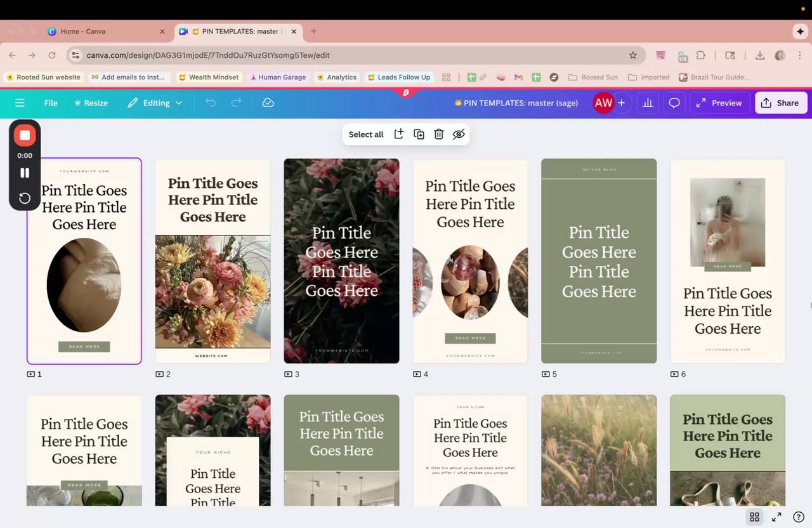Select the wildflower field photo page thumbnail
This screenshot has height=528, width=812.
click(x=599, y=451)
